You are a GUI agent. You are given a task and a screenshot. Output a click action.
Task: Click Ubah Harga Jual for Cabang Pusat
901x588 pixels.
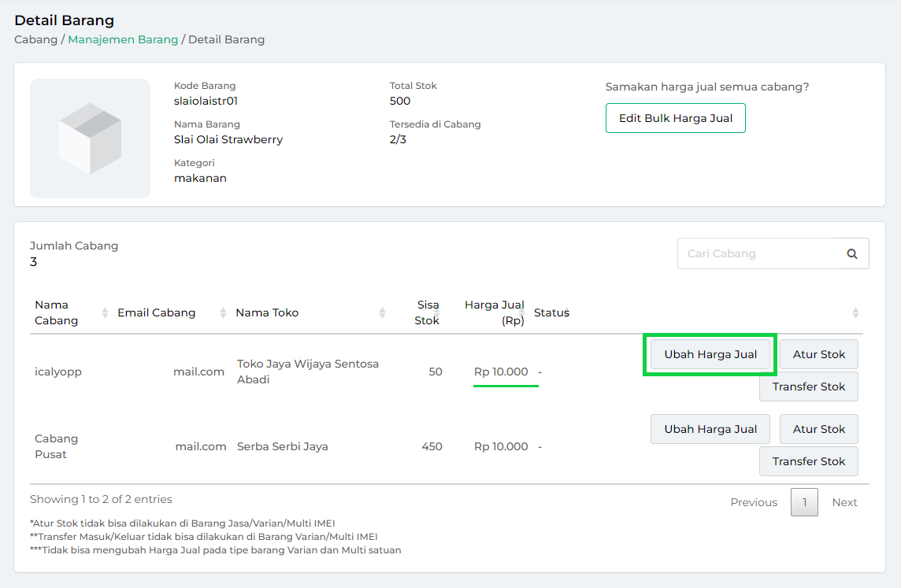pos(710,429)
